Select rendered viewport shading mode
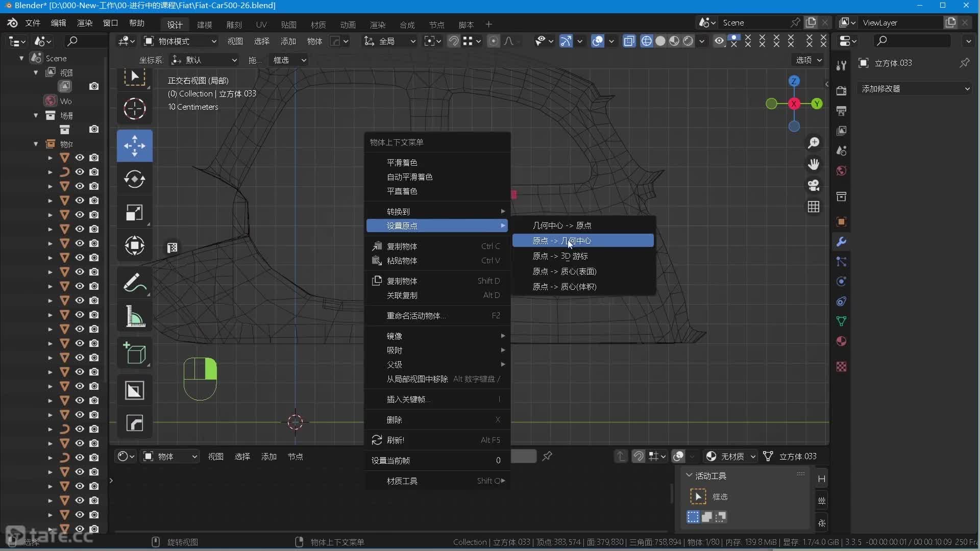 click(688, 41)
